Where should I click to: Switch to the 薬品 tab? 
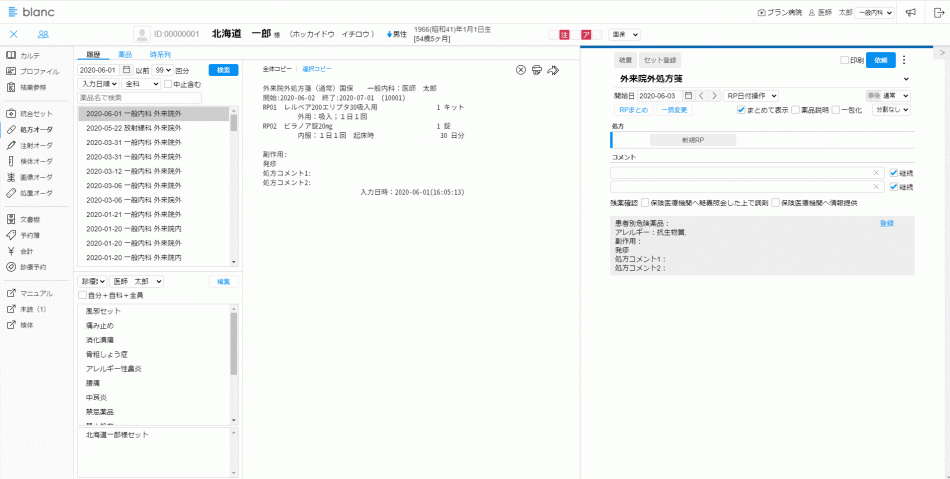(x=125, y=55)
